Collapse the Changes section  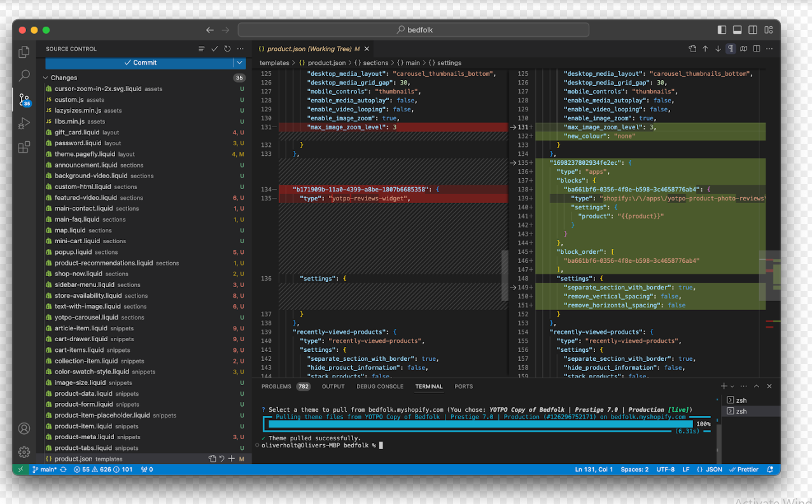(x=45, y=78)
